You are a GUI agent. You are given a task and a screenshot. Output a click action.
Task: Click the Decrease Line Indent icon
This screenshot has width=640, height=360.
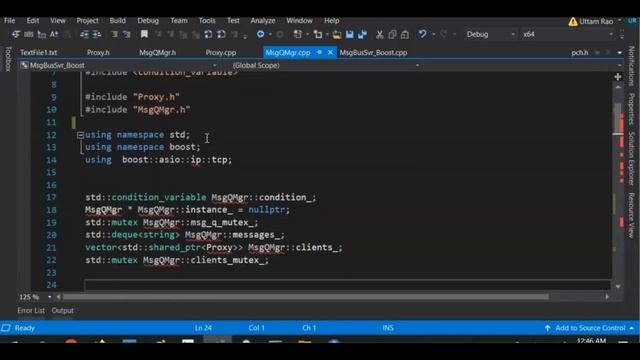point(84,35)
